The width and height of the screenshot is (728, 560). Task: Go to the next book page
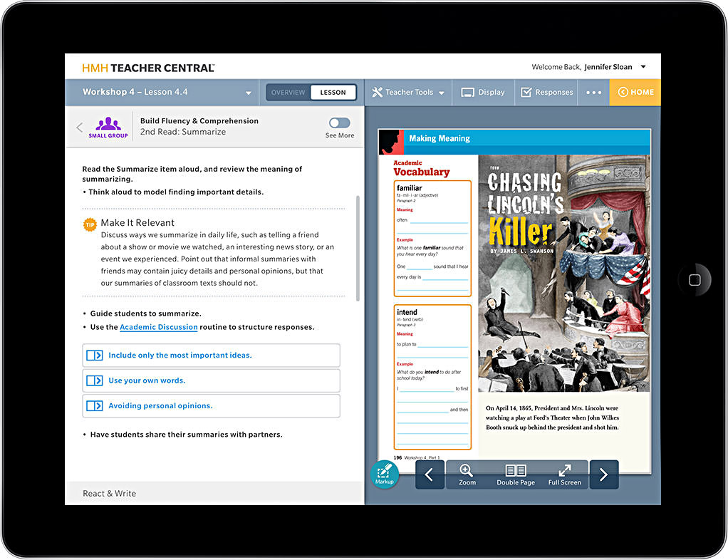click(x=603, y=475)
